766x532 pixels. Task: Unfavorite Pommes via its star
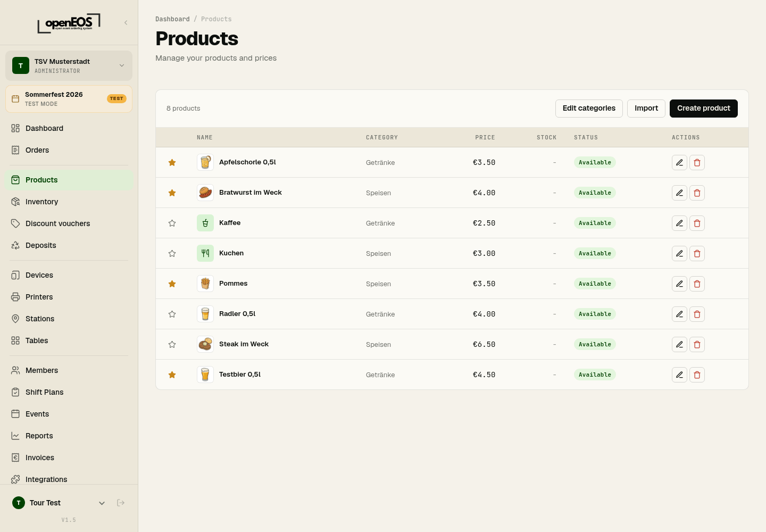172,284
